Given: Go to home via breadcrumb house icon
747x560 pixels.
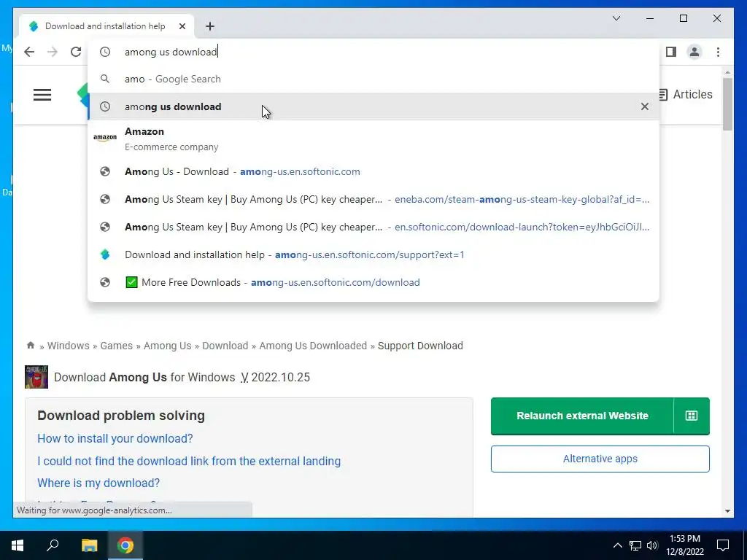Looking at the screenshot, I should click(x=31, y=345).
